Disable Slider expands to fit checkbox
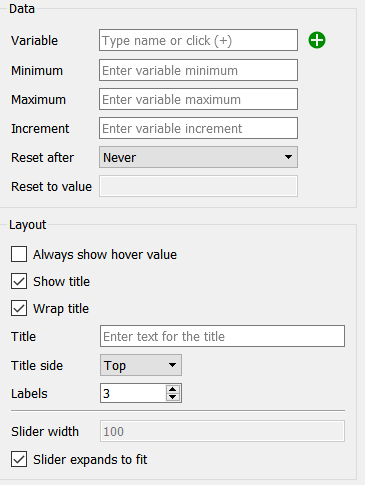 [x=19, y=459]
